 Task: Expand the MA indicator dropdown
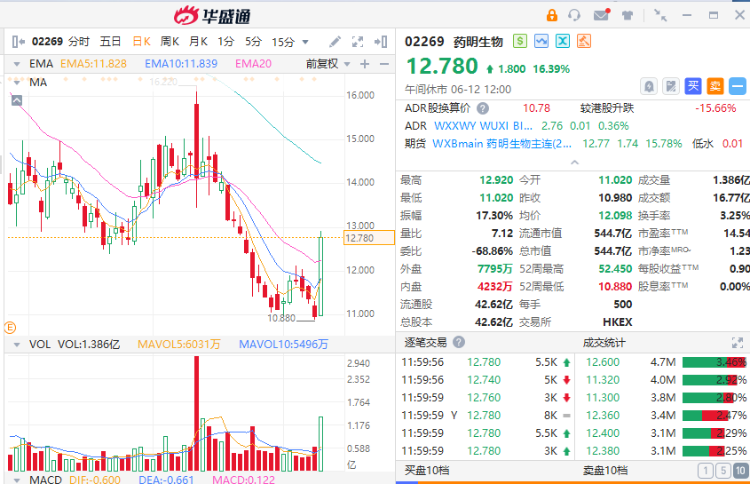tap(17, 83)
